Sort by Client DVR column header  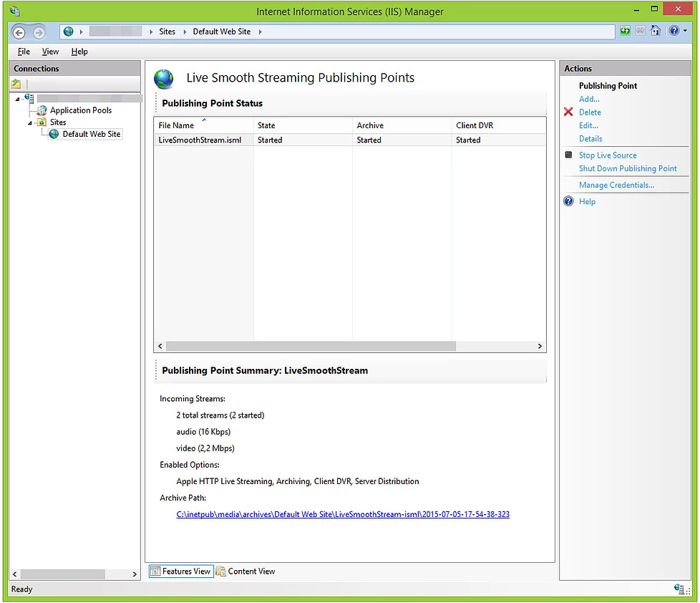point(499,125)
